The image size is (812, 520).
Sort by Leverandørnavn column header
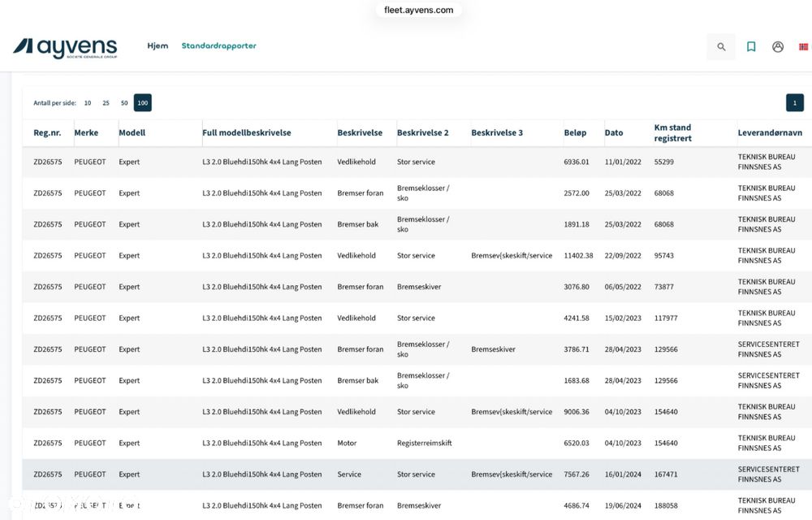pos(770,132)
